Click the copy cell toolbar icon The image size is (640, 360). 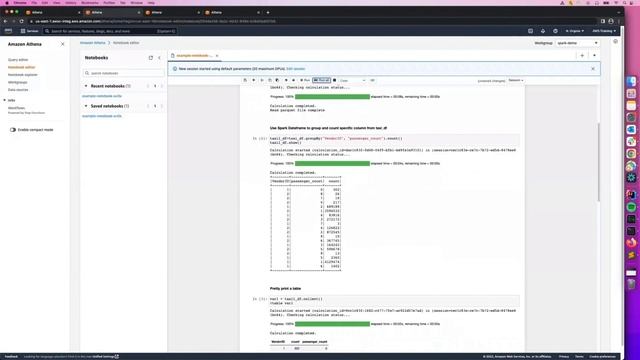coord(270,80)
